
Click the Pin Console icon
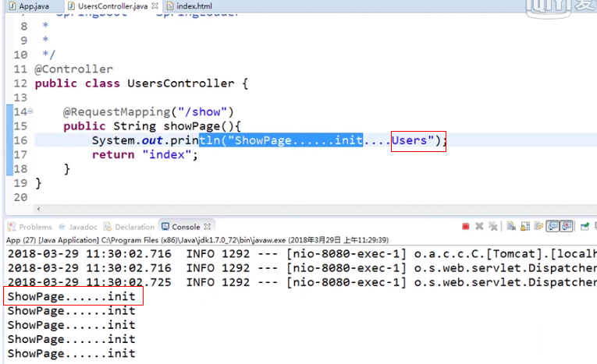tap(585, 227)
